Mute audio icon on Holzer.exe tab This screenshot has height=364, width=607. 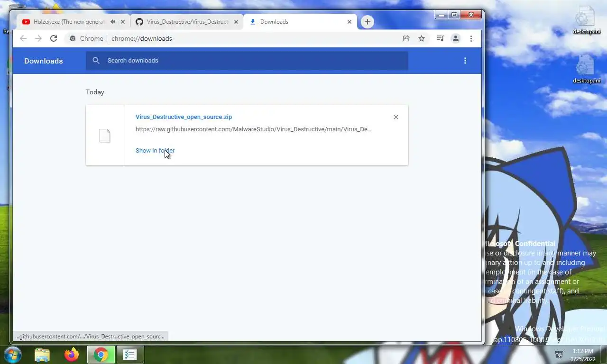(x=112, y=22)
